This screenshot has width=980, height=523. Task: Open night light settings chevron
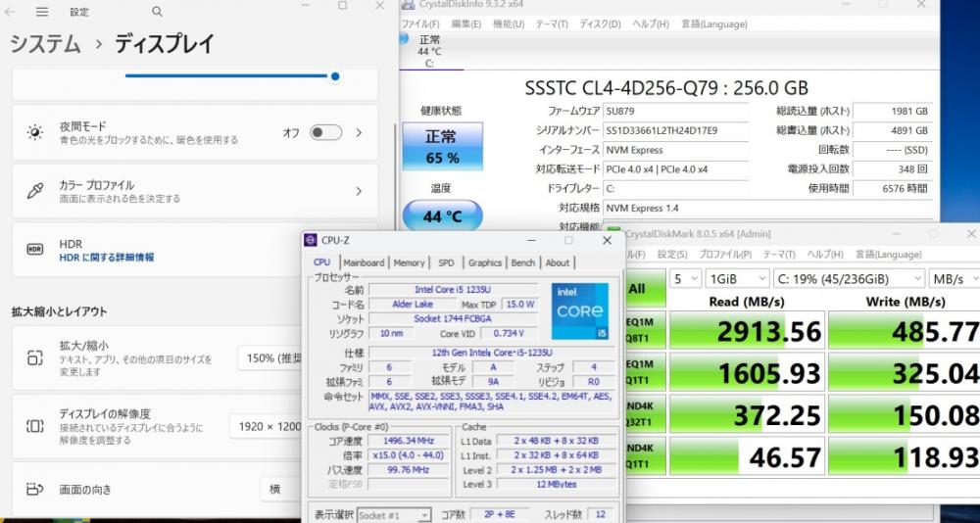pos(359,132)
